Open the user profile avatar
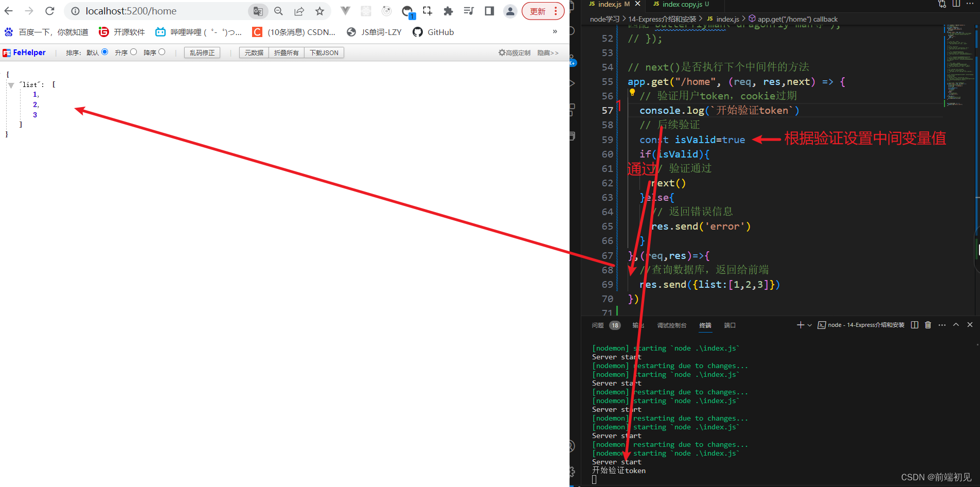This screenshot has height=487, width=980. tap(510, 11)
